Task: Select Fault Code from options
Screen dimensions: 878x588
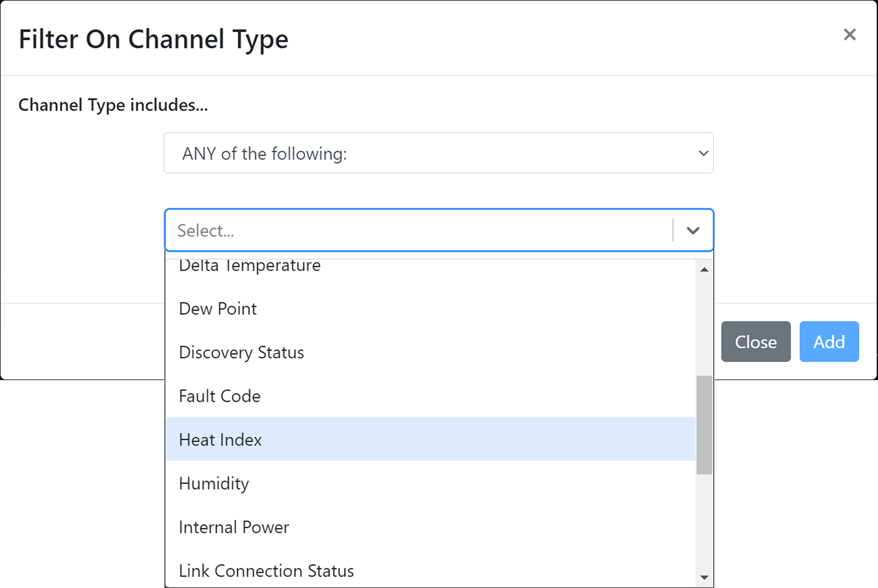Action: coord(220,396)
